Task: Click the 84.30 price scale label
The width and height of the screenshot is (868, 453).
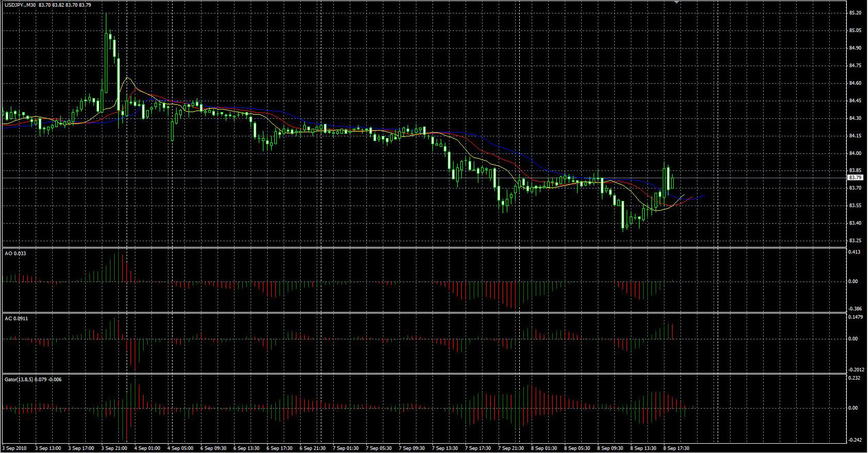Action: [855, 118]
